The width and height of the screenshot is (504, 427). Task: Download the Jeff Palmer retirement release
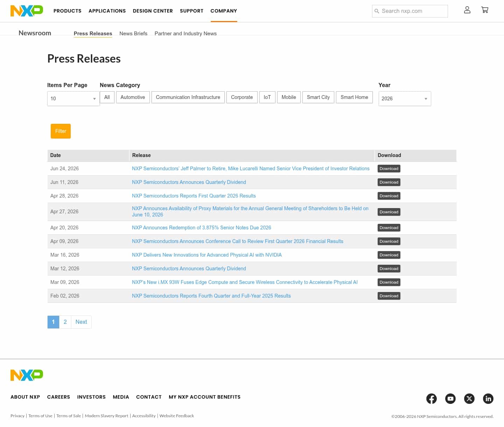coord(389,169)
